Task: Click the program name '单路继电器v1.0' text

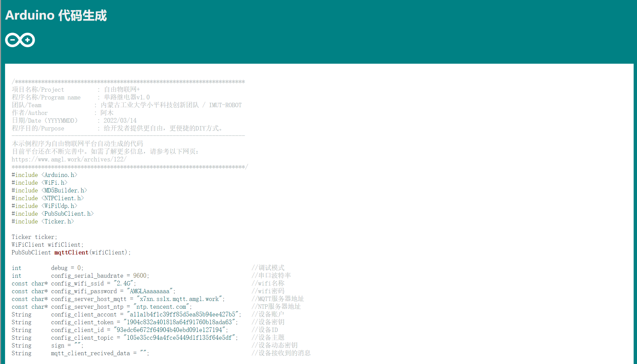Action: [x=127, y=97]
